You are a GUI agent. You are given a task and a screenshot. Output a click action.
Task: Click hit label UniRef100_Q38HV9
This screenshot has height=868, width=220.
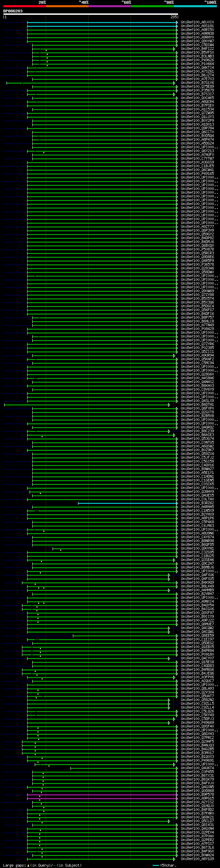point(197,492)
